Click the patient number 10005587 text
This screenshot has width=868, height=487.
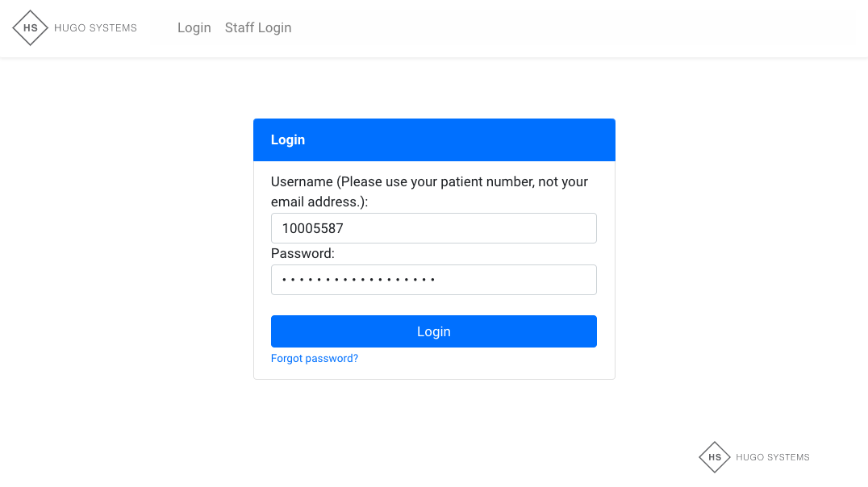pos(312,228)
